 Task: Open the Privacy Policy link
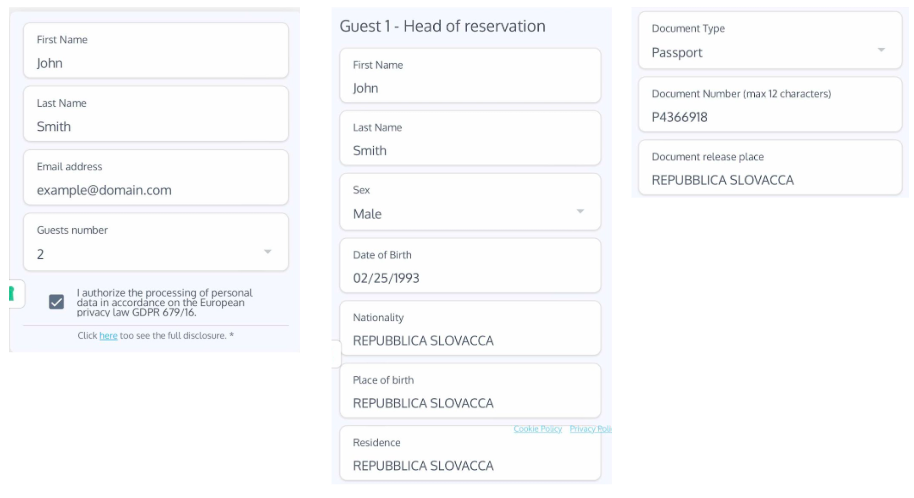(x=590, y=429)
